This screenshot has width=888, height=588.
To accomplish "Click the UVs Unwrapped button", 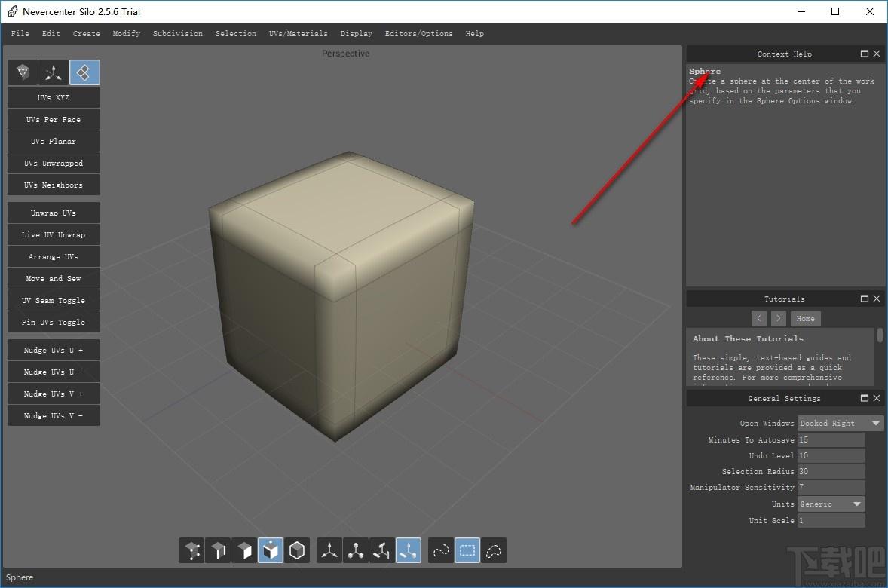I will tap(54, 163).
